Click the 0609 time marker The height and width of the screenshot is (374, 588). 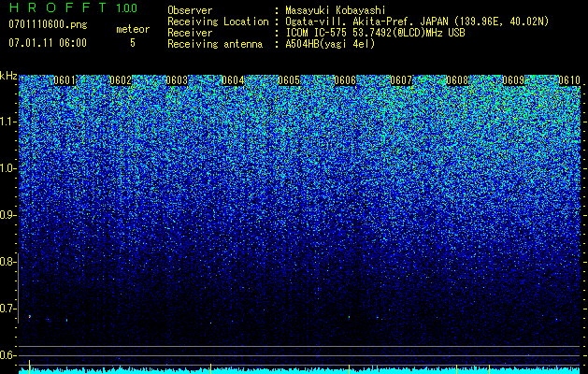513,80
